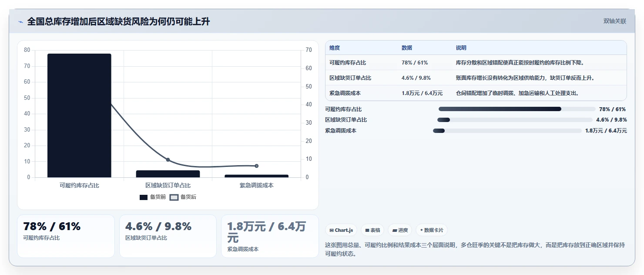Click the 1.8万元 / 6.4万元 table cell
644x275 pixels.
pos(422,93)
